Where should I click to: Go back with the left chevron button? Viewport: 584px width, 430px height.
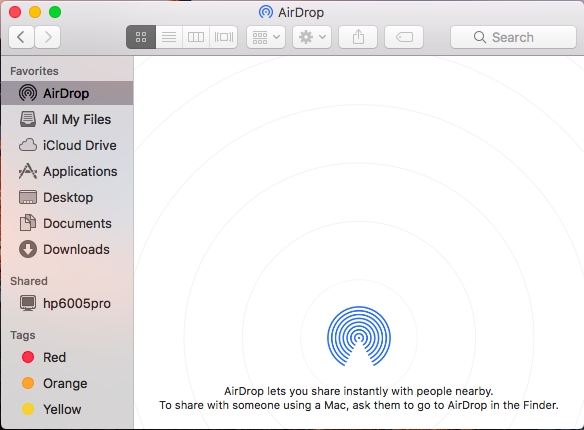point(21,37)
